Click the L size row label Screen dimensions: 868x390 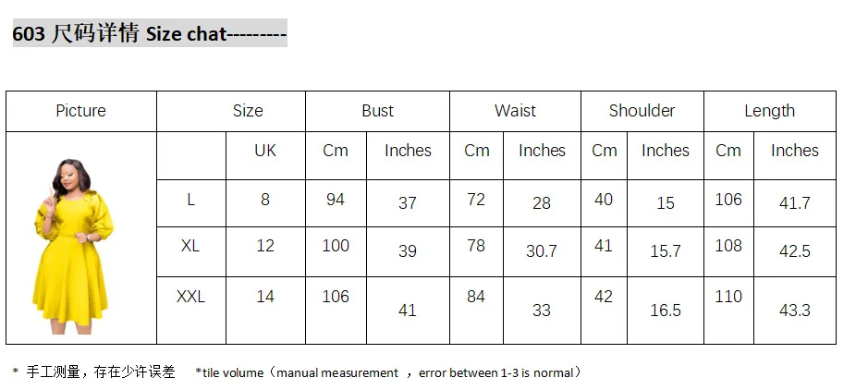tap(190, 200)
